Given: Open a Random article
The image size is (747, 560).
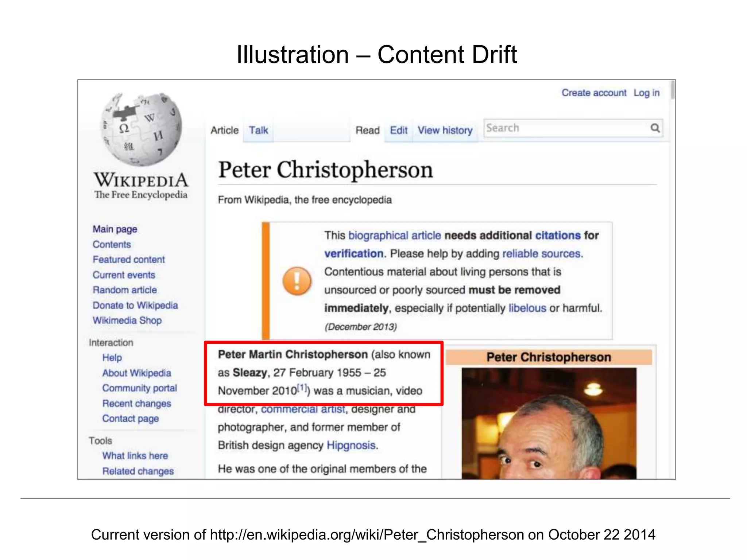Looking at the screenshot, I should [x=125, y=290].
